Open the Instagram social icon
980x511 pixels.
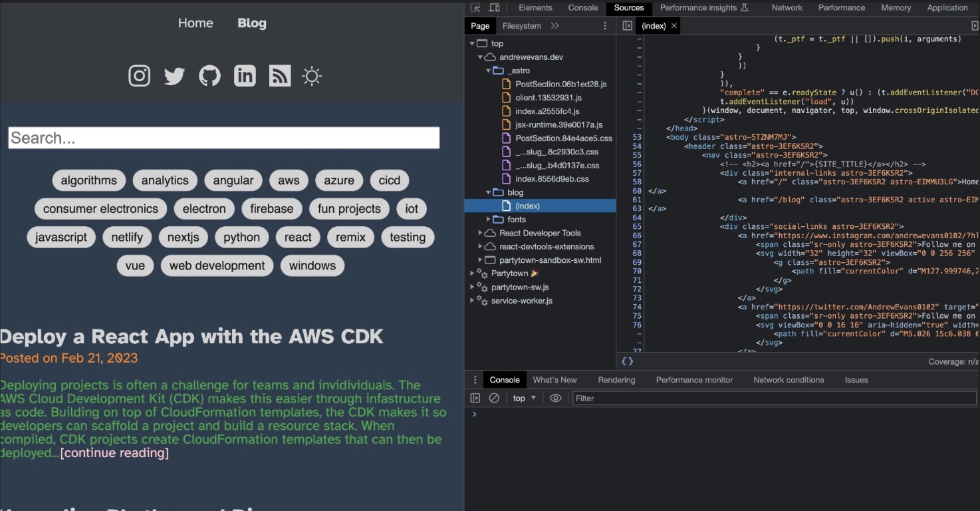[x=139, y=76]
